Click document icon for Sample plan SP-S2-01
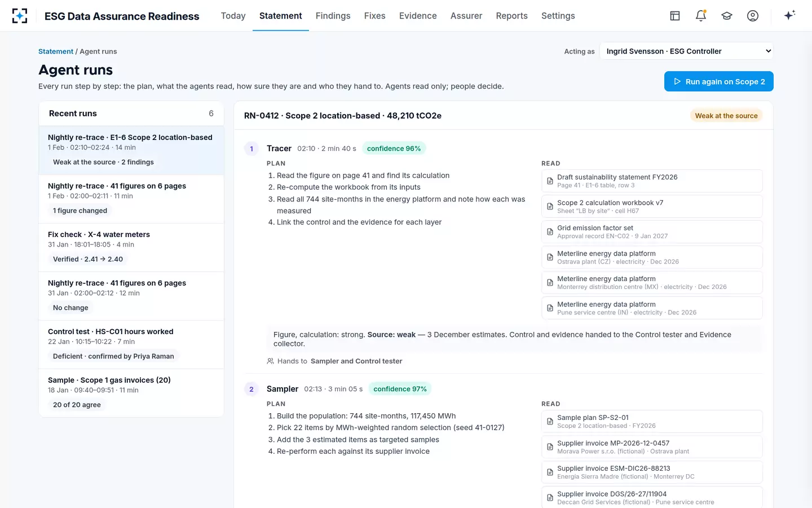The width and height of the screenshot is (812, 508). pos(550,422)
